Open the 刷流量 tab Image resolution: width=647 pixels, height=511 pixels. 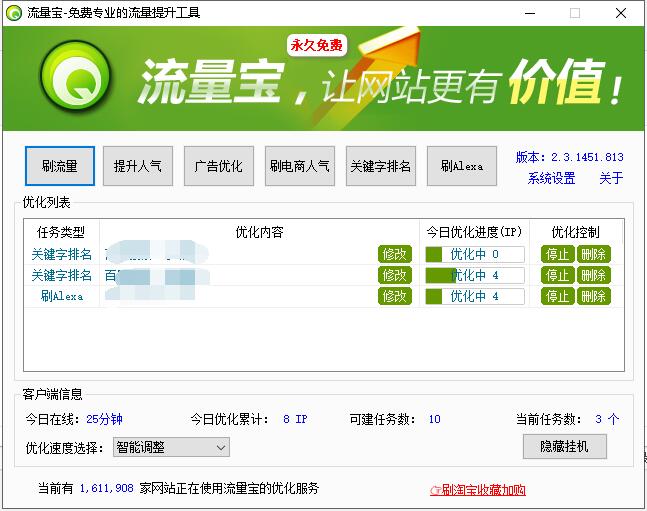(x=60, y=166)
